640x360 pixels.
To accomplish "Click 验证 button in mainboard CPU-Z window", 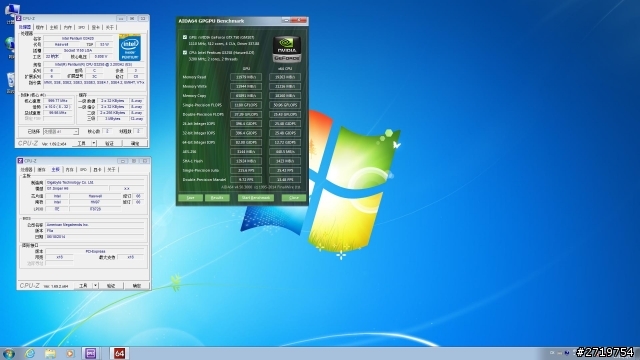I will (x=111, y=286).
